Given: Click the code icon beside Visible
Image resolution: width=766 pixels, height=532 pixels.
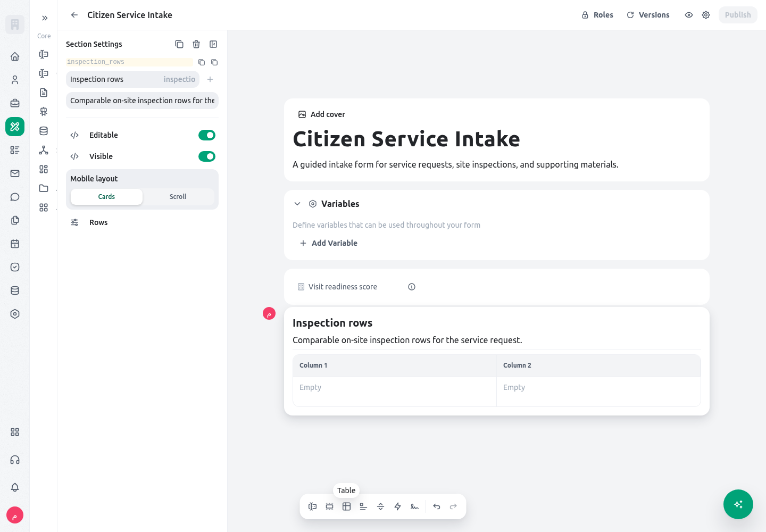Looking at the screenshot, I should (x=74, y=156).
